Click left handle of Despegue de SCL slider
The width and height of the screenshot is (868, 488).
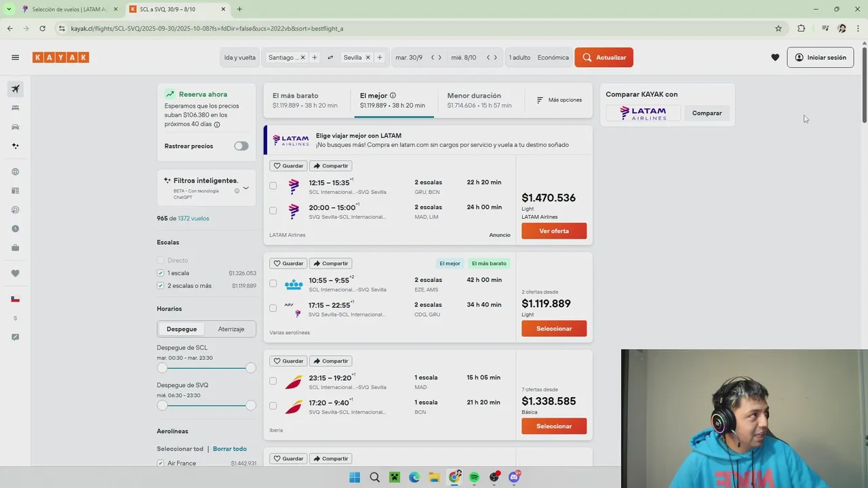point(162,367)
